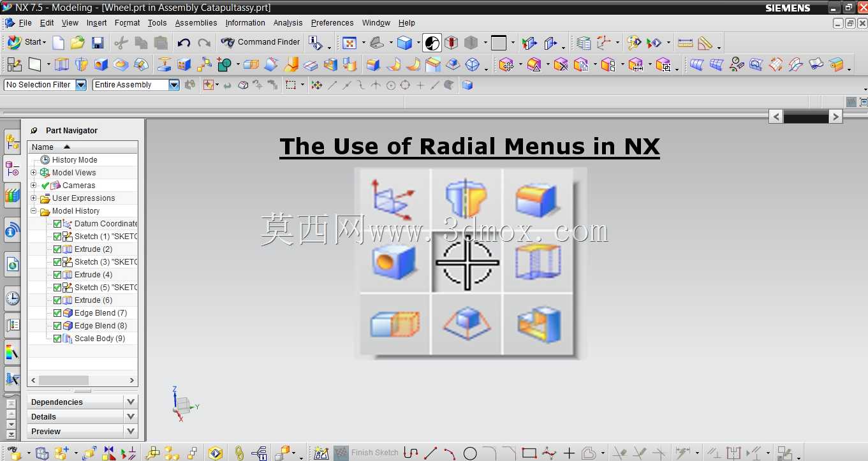Image resolution: width=868 pixels, height=461 pixels.
Task: Redo the last undone action
Action: coord(204,43)
